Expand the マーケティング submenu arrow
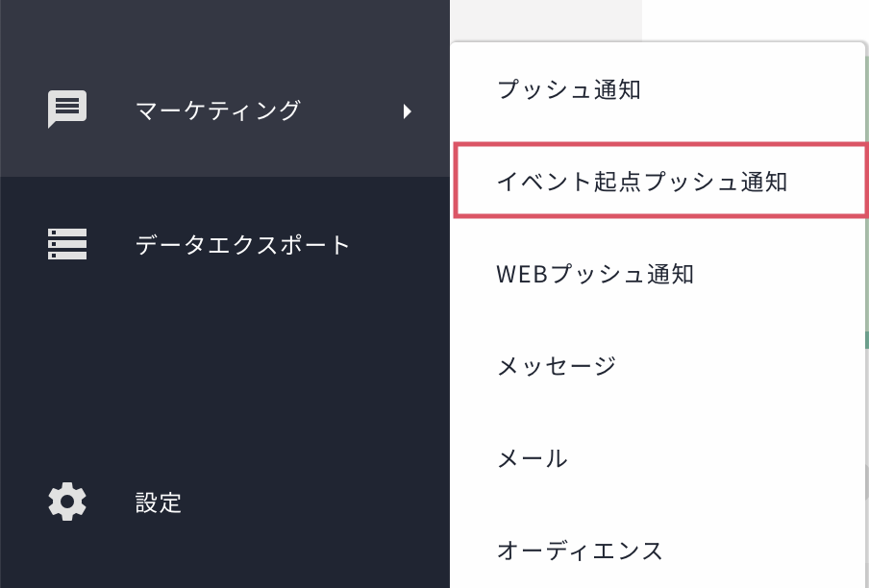Image resolution: width=869 pixels, height=588 pixels. (408, 110)
